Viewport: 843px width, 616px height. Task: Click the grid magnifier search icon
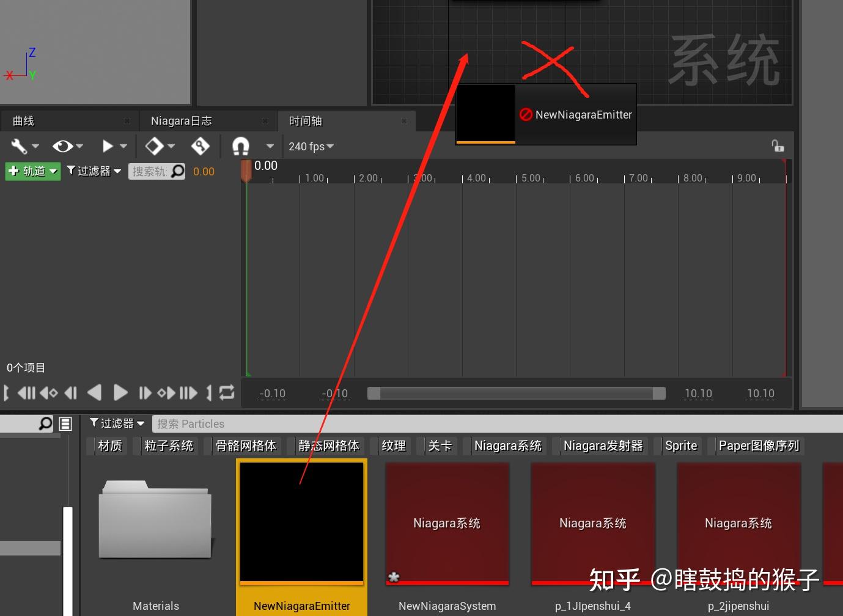click(x=46, y=423)
